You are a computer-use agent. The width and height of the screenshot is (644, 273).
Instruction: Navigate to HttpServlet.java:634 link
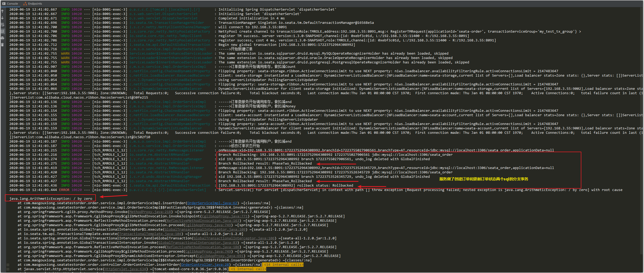tap(125, 269)
